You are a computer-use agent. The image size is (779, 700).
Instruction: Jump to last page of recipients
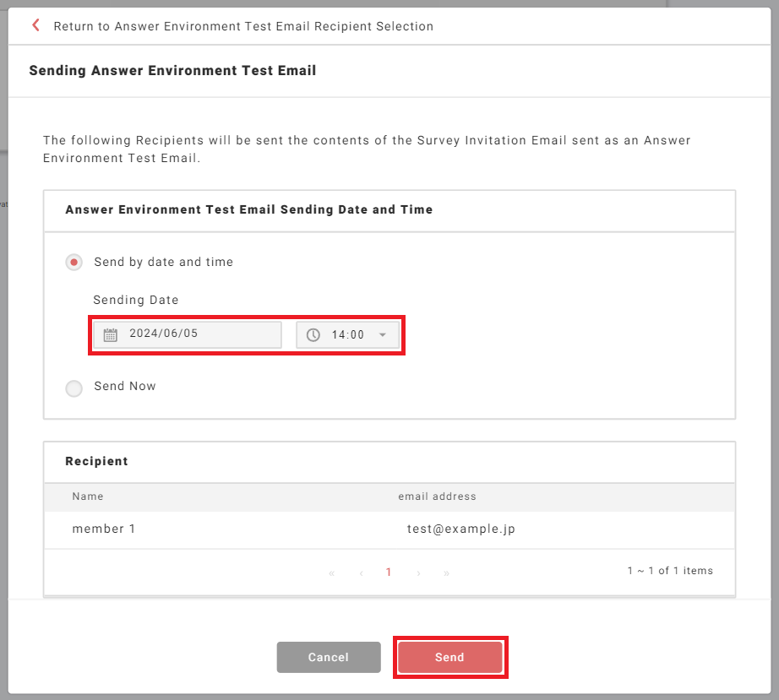pos(447,572)
